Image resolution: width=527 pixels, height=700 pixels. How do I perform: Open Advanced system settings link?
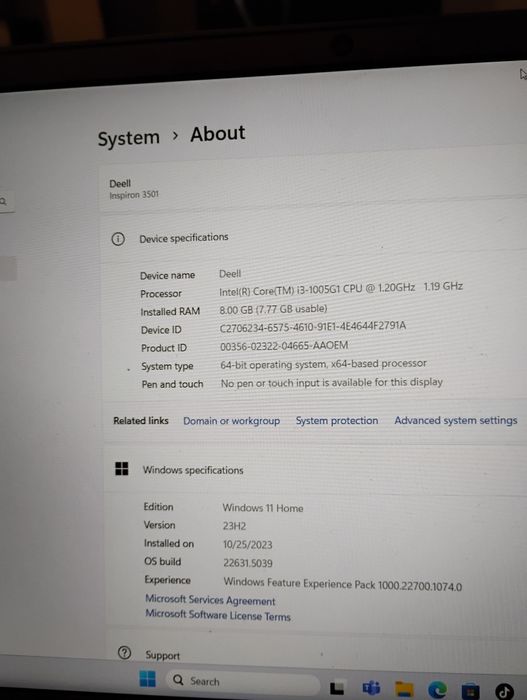(x=456, y=420)
